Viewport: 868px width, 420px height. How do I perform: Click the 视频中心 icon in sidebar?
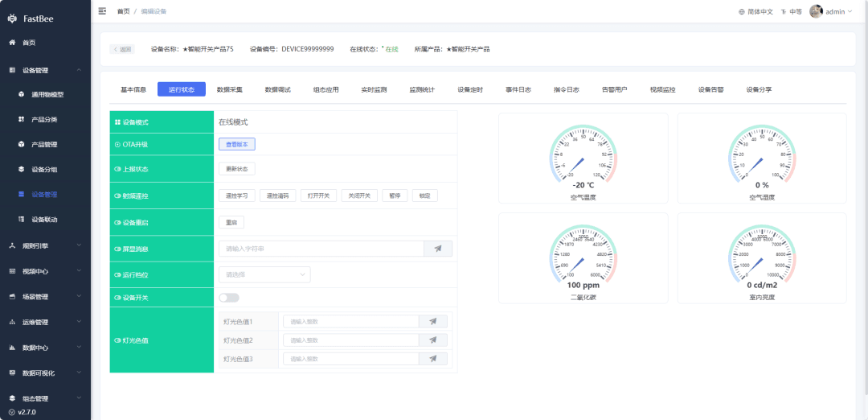click(12, 271)
